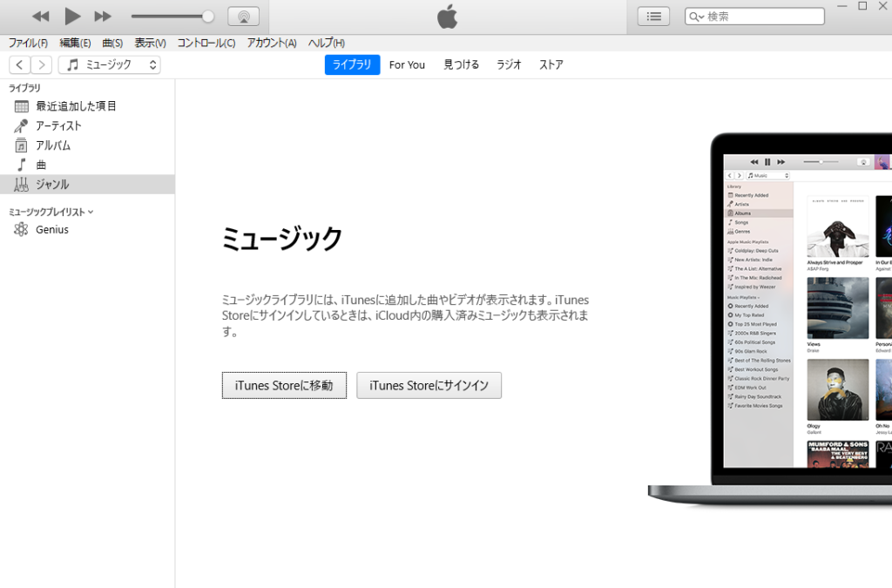Open the ヘルプ(H) menu

tap(326, 44)
